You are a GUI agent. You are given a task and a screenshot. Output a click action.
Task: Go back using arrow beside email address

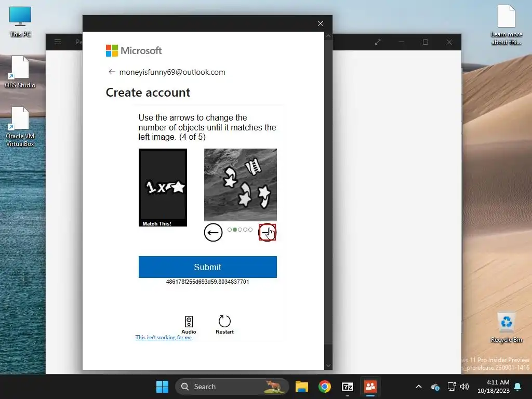112,72
